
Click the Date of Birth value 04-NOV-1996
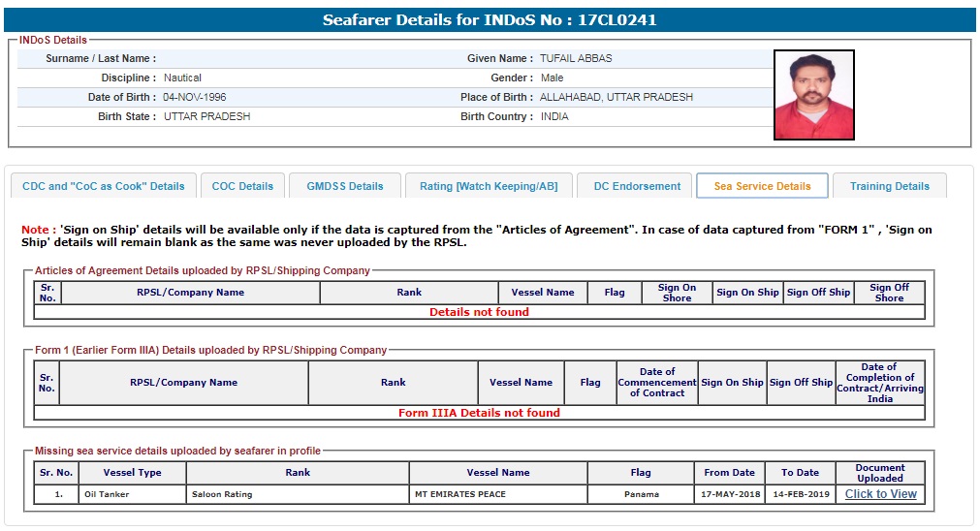click(x=195, y=97)
